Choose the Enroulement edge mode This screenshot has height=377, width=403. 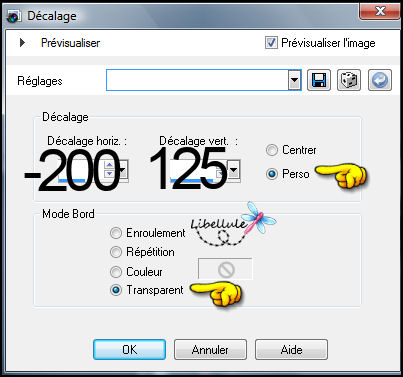(x=116, y=233)
